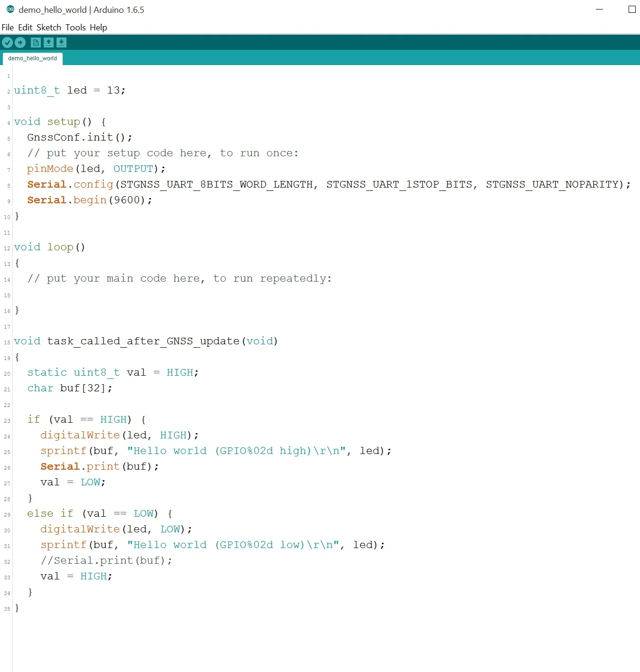640x672 pixels.
Task: Select the demo_hello_world tab
Action: pos(32,58)
